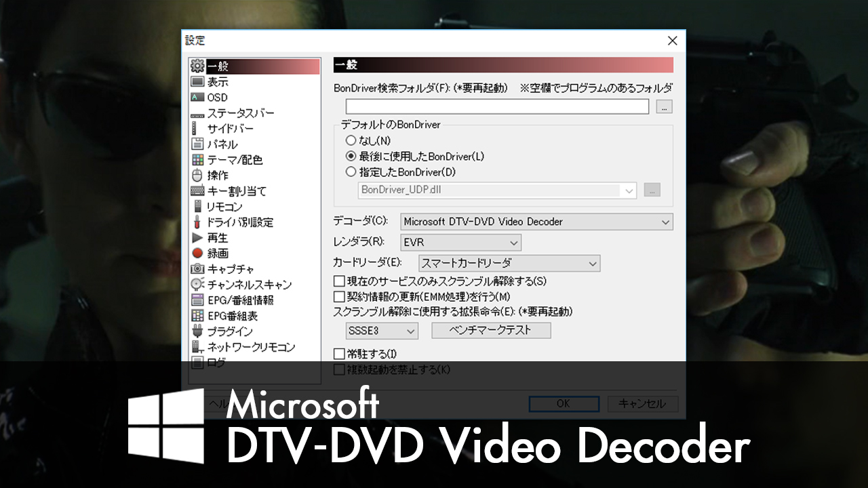Click the plug icon beside プラグイン
Screen dimensions: 868x488
click(x=197, y=331)
